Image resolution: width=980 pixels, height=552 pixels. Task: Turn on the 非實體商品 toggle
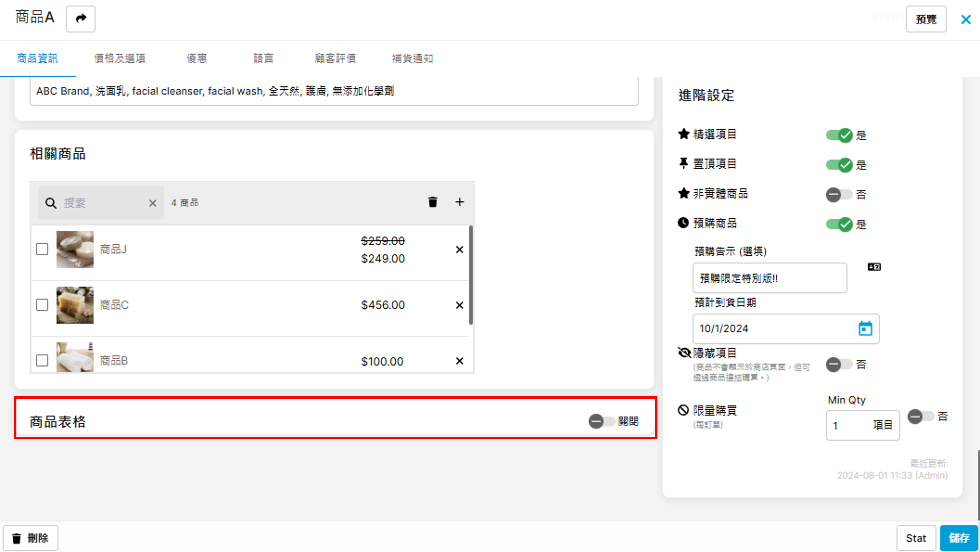click(839, 195)
